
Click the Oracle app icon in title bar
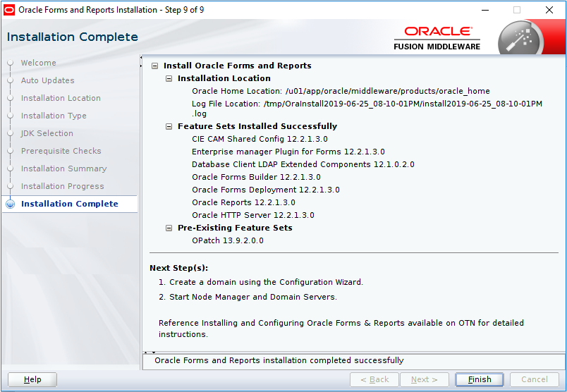pos(9,10)
